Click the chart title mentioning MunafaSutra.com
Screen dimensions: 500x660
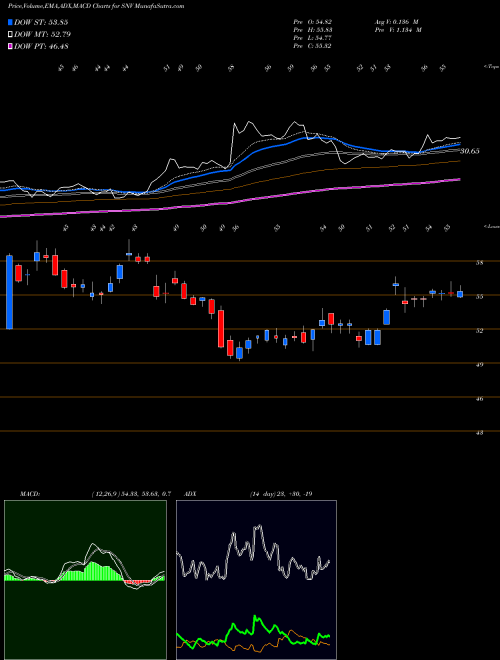click(96, 6)
